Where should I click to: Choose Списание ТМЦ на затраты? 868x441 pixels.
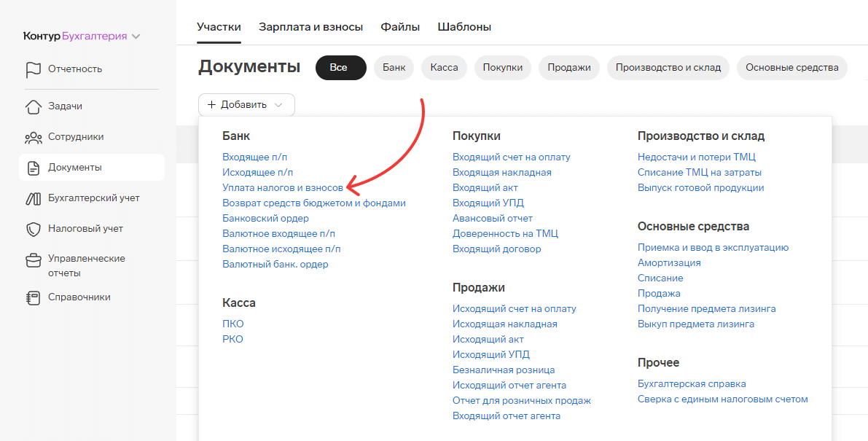700,173
